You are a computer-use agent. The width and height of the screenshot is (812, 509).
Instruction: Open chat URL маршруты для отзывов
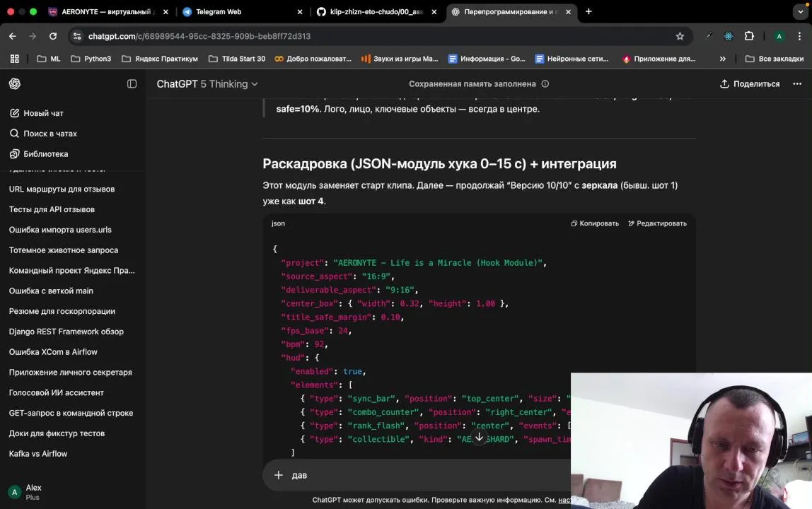tap(62, 189)
